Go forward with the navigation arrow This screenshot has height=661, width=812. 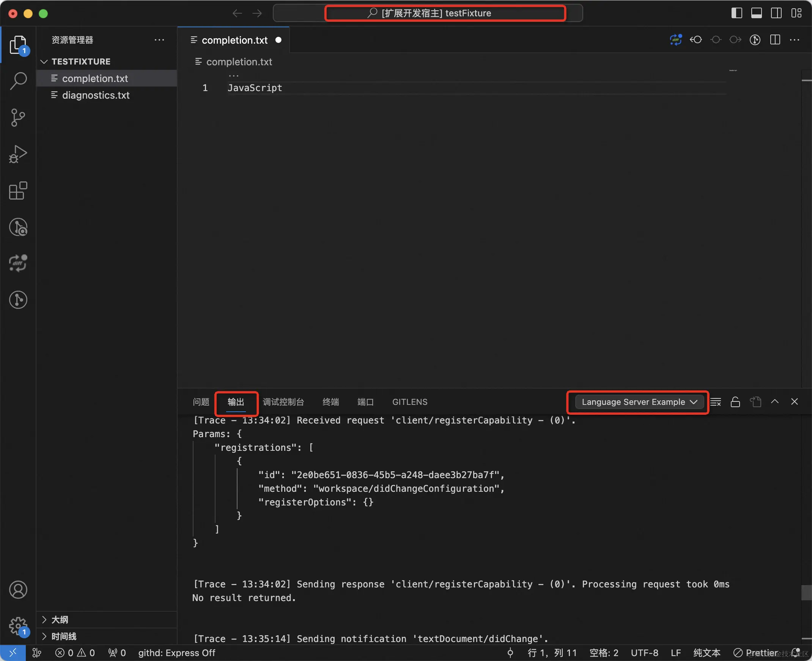[257, 13]
